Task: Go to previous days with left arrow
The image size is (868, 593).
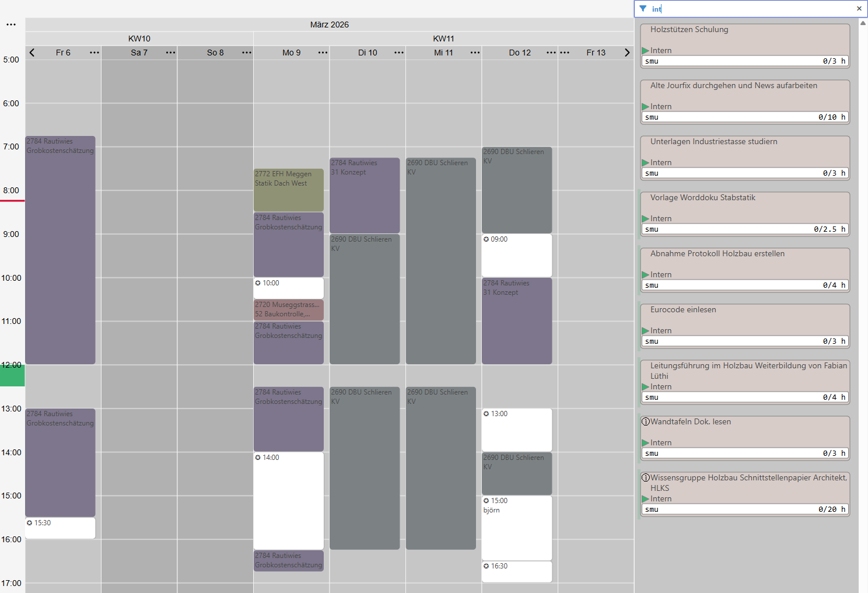Action: (32, 53)
